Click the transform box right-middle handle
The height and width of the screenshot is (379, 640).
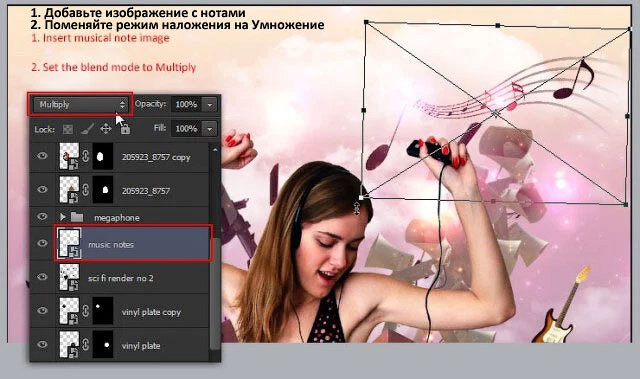coord(628,116)
